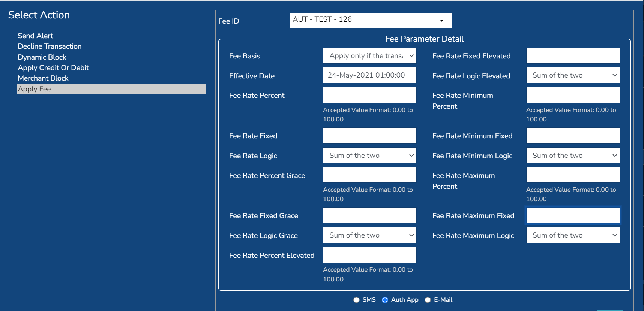Select Apply Credit Or Debit action

tap(111, 68)
